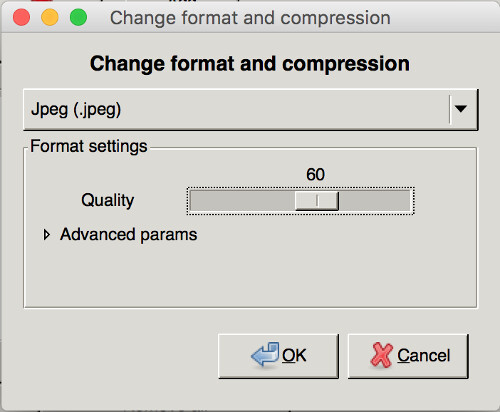The image size is (500, 412).
Task: Click the red X icon on Cancel
Action: tap(381, 355)
